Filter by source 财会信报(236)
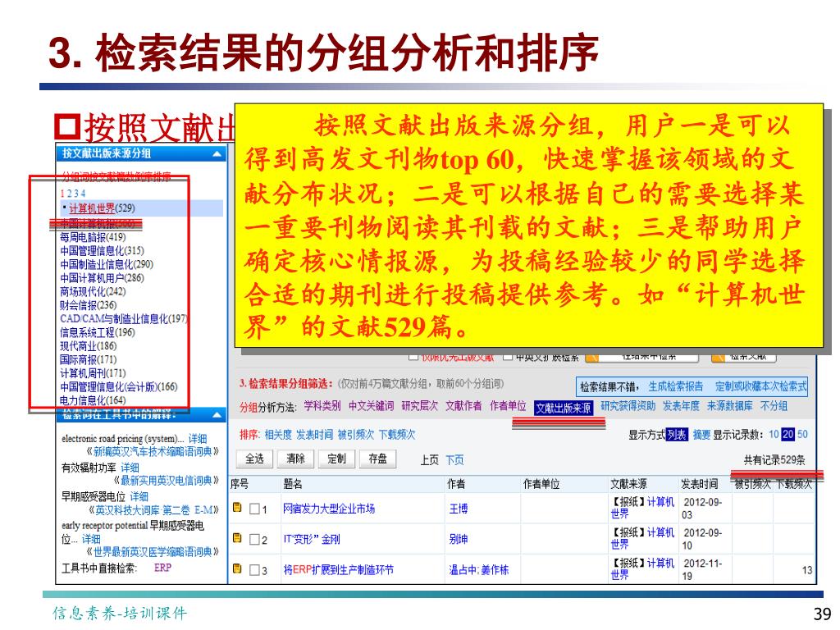 [x=88, y=305]
